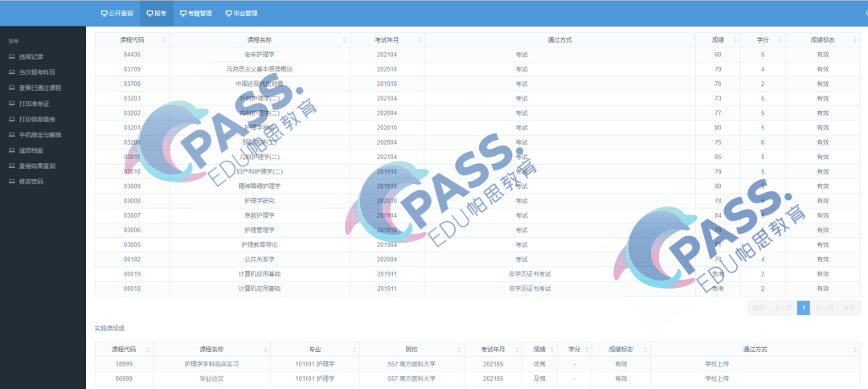Click the laptop icon next to 违规记录
Screen dimensions: 868x389
tap(11, 56)
